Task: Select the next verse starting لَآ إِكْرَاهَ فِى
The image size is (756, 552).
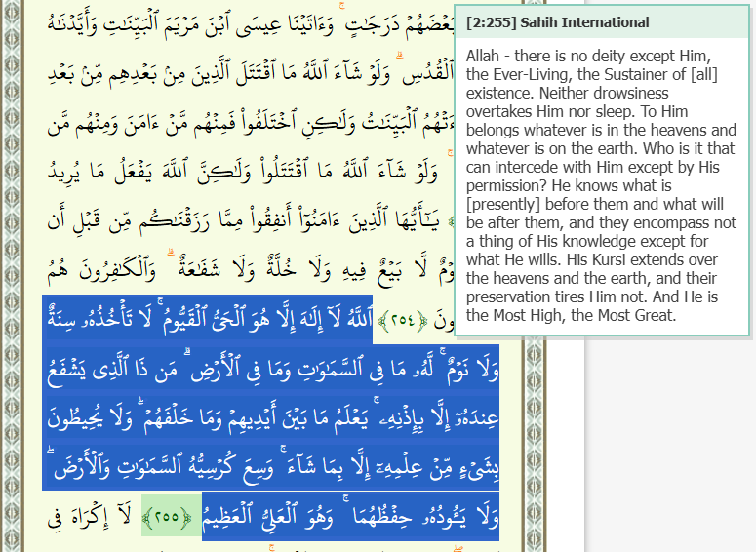Action: [90, 518]
